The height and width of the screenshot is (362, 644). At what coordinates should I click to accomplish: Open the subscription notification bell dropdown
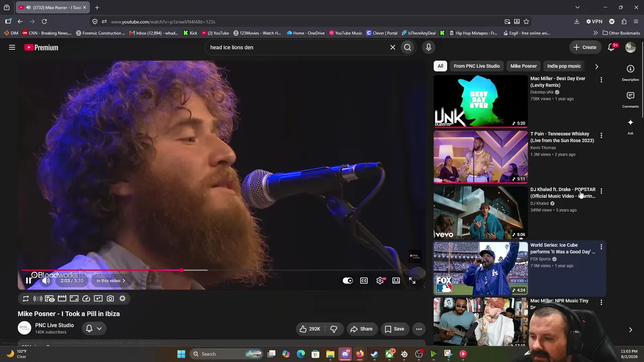pos(94,328)
